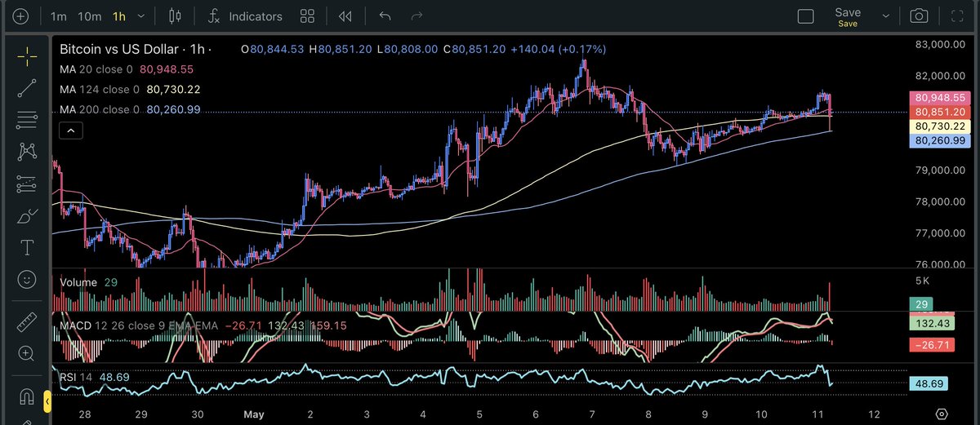Redo the chart action

416,16
